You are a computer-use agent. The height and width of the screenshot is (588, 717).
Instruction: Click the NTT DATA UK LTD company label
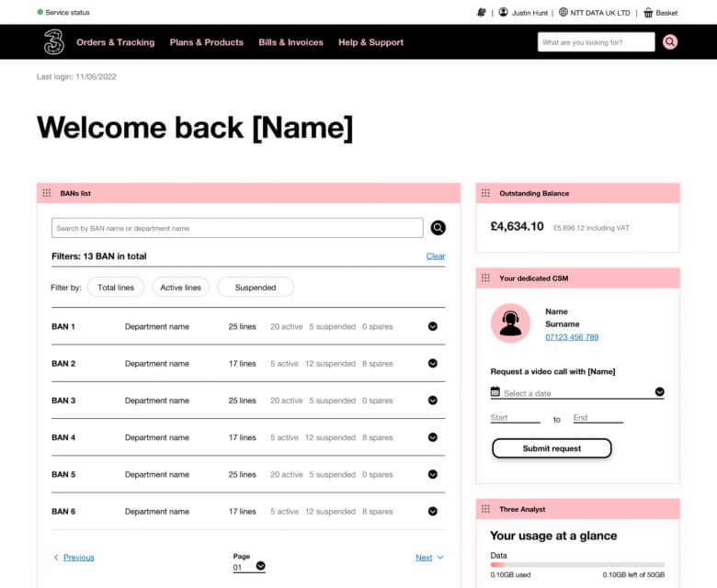600,13
